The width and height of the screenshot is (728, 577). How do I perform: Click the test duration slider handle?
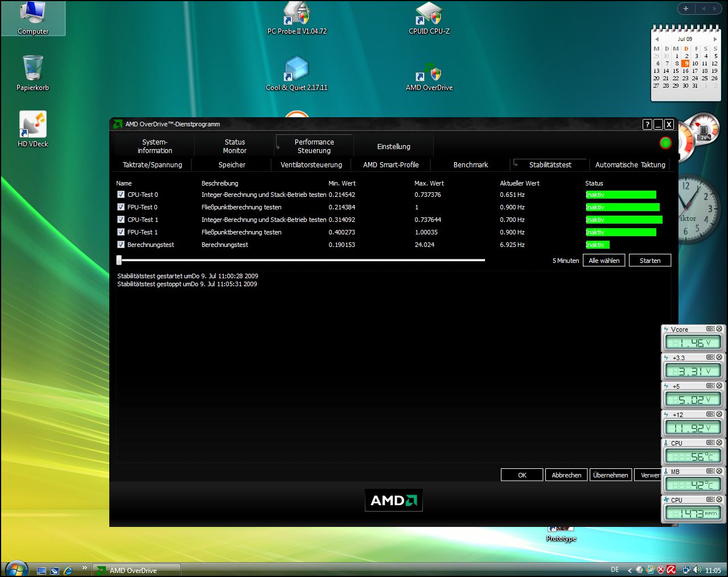coord(119,260)
